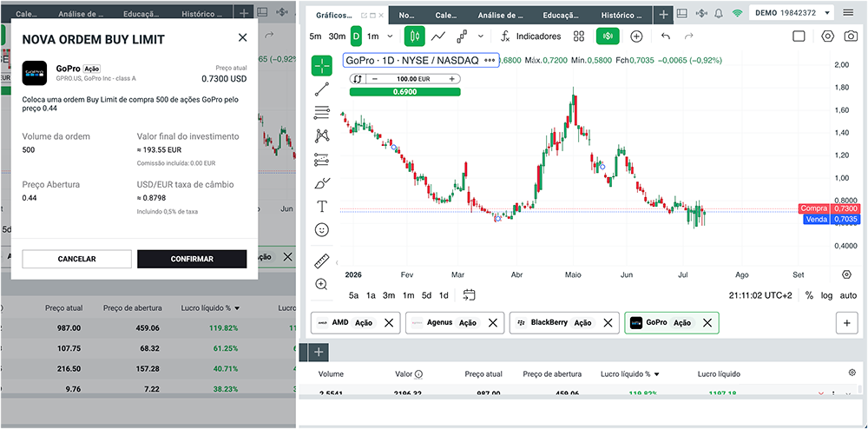Select the 5m timeframe
This screenshot has width=868, height=429.
point(315,36)
